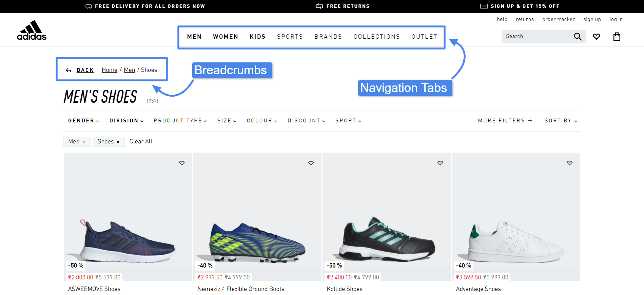The image size is (644, 295).
Task: Click the free delivery truck icon
Action: (88, 6)
